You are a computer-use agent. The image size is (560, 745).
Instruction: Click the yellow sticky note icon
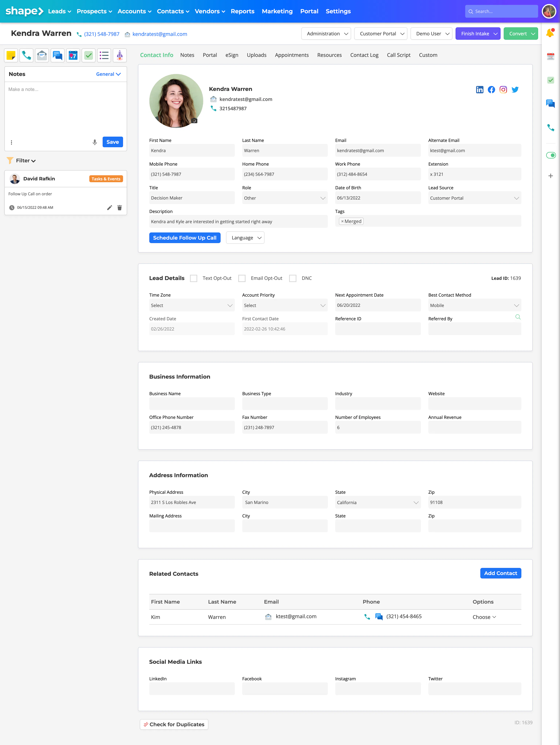(x=11, y=55)
